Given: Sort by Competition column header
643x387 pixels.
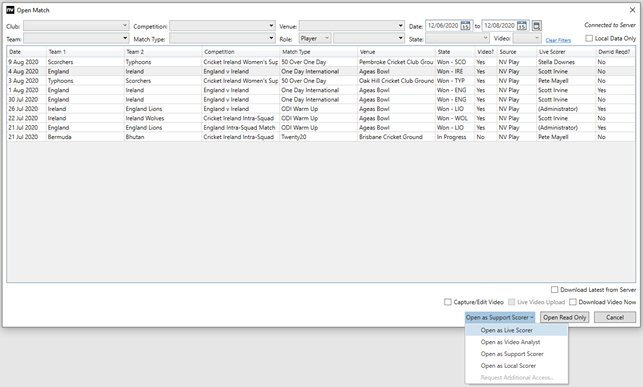Looking at the screenshot, I should click(x=241, y=52).
